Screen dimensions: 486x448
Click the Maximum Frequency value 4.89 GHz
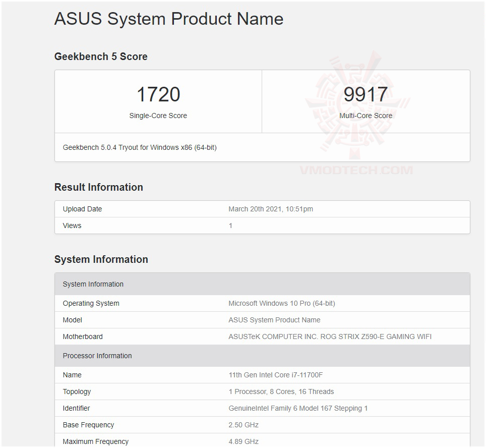(x=244, y=441)
